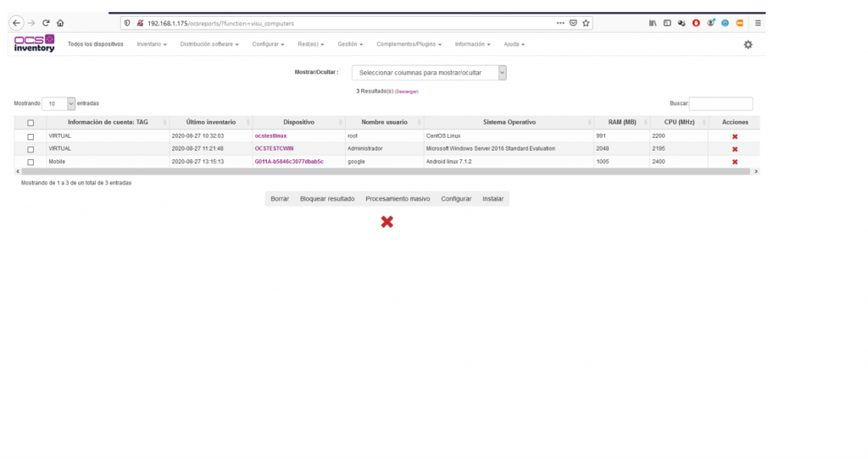Sort by Información de cuenta: TAG column

coord(108,122)
